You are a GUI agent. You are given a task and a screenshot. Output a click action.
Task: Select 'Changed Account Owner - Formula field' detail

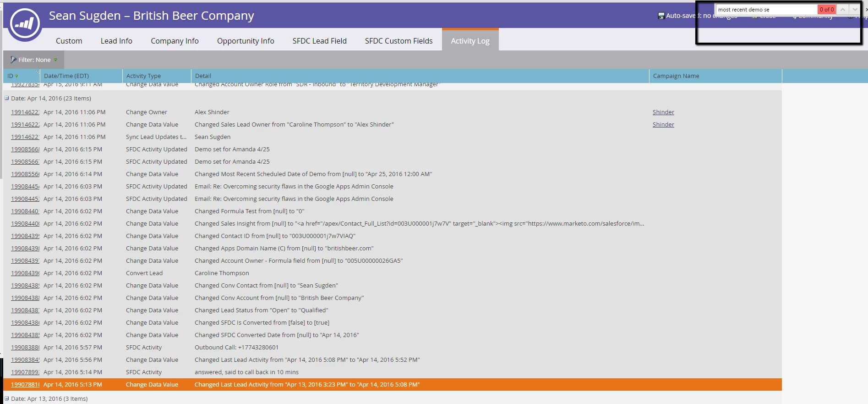(x=299, y=260)
